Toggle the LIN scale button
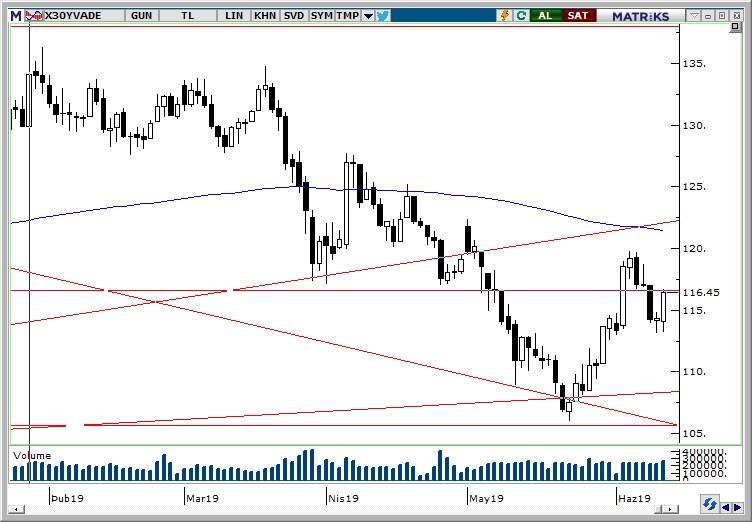The height and width of the screenshot is (522, 752). (234, 16)
